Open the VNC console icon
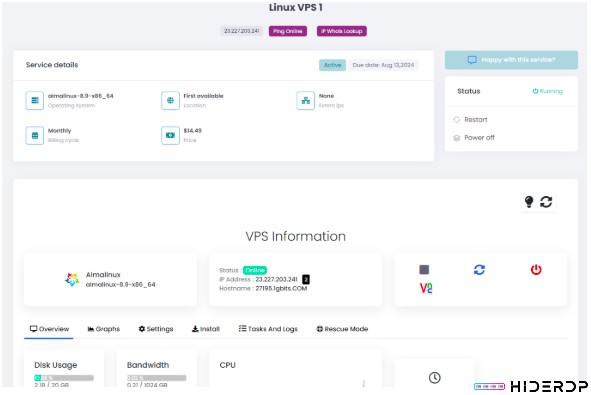This screenshot has height=395, width=591. coord(426,288)
